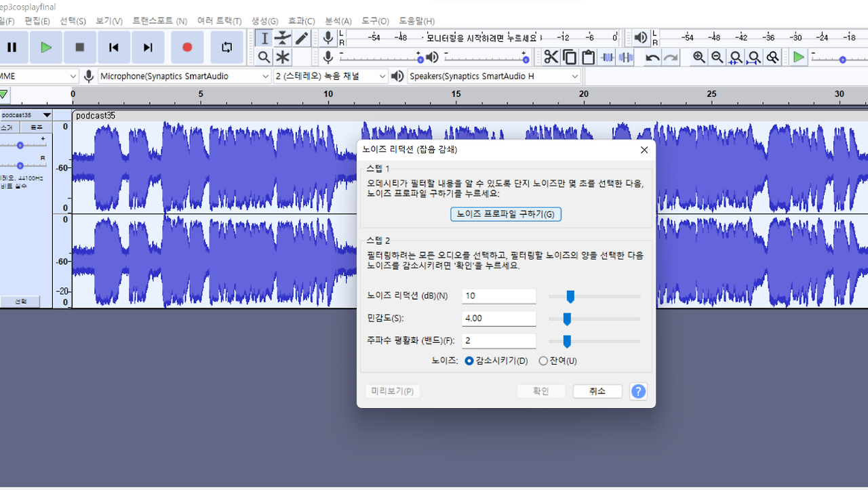Start recording with the red Record button

click(x=187, y=47)
